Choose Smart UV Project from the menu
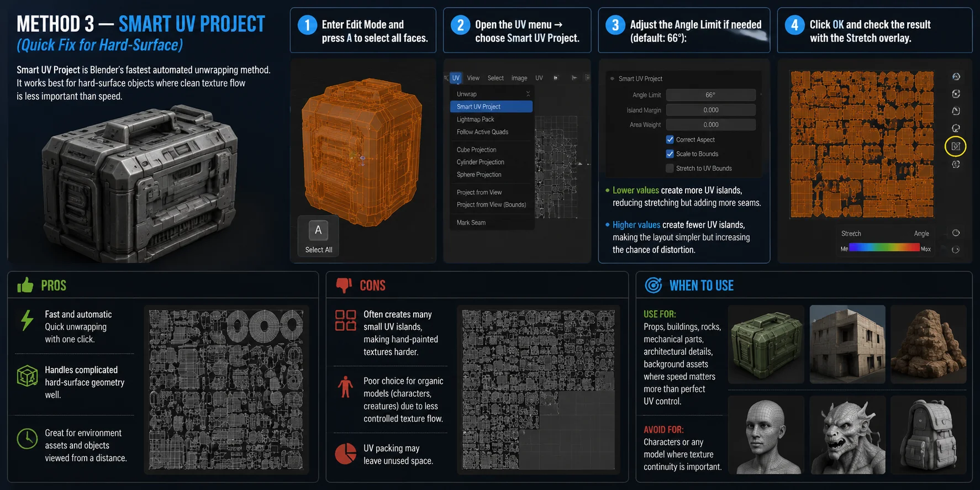Screen dimensions: 980x490 click(491, 107)
